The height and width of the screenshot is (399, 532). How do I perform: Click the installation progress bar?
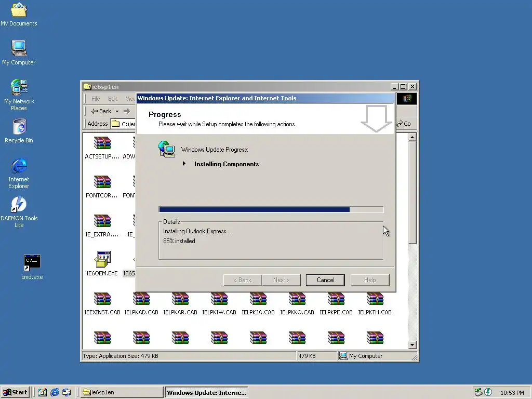pyautogui.click(x=271, y=210)
